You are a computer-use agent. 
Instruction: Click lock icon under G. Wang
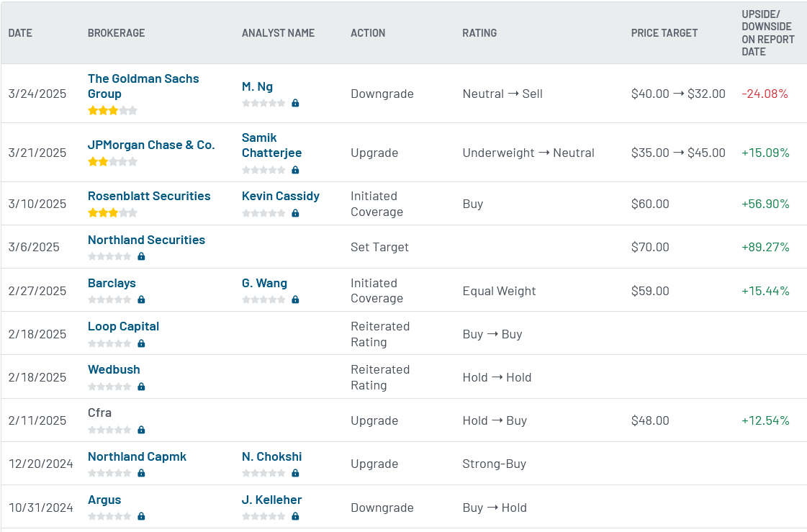295,299
